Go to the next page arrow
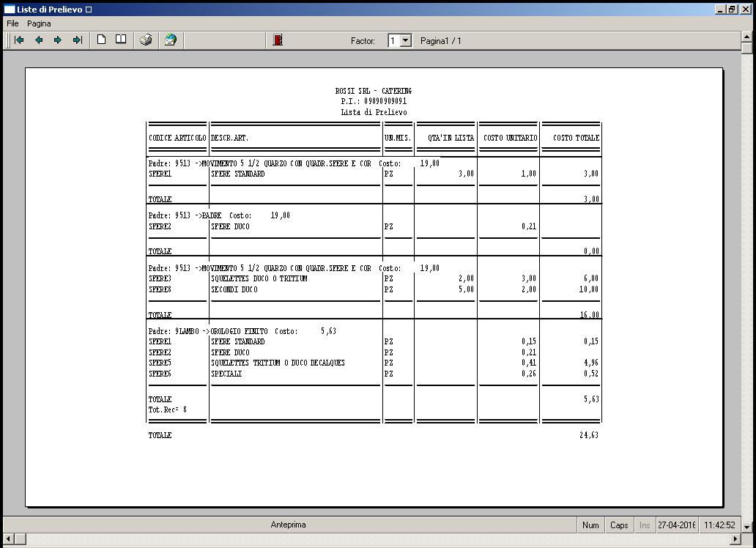The image size is (756, 548). coord(58,40)
